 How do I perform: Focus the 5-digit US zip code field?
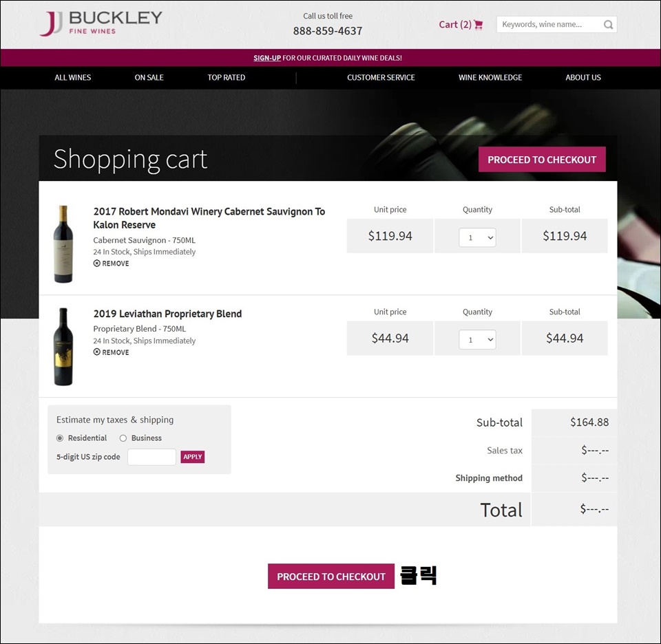tap(151, 457)
